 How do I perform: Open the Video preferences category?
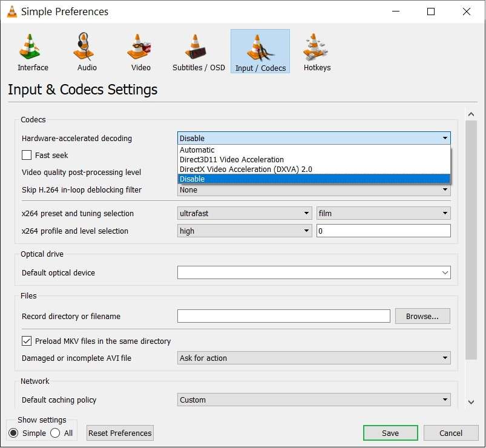point(140,52)
